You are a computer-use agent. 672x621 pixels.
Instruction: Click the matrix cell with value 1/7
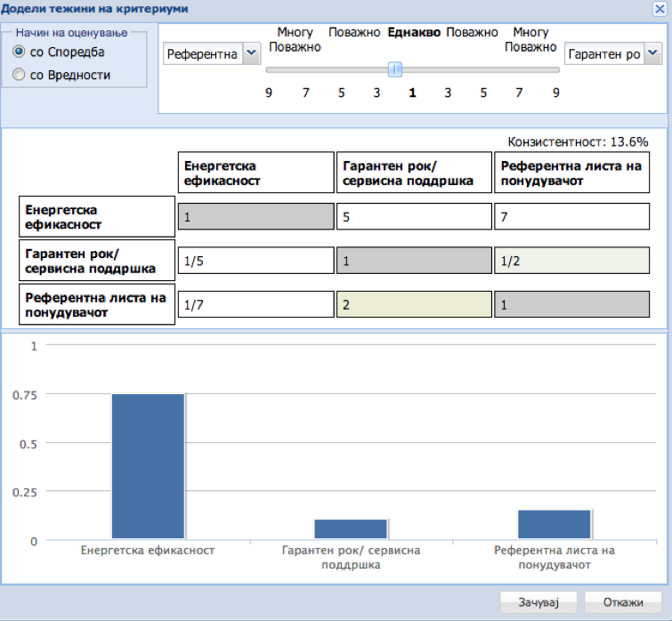click(255, 304)
